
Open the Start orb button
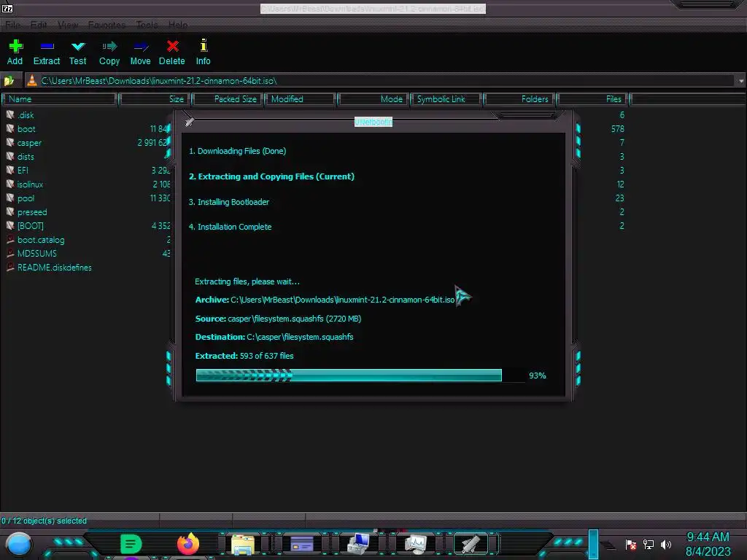tap(19, 544)
